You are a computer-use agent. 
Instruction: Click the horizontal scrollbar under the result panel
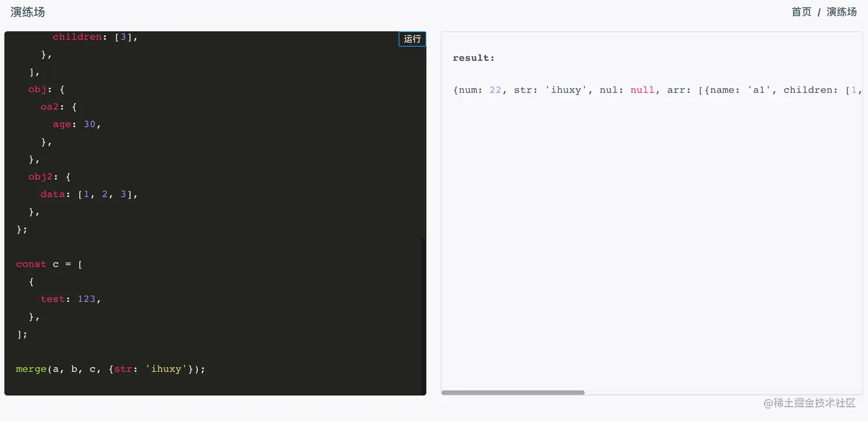[x=513, y=392]
